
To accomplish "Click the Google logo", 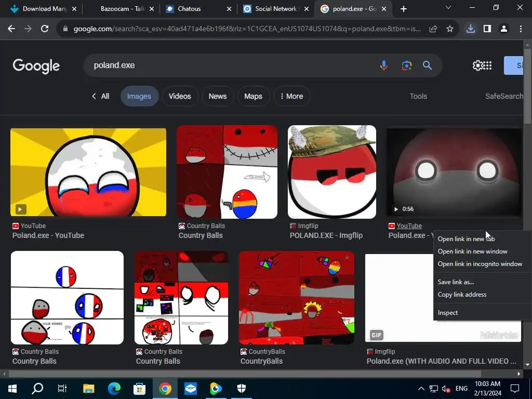I will coord(36,66).
